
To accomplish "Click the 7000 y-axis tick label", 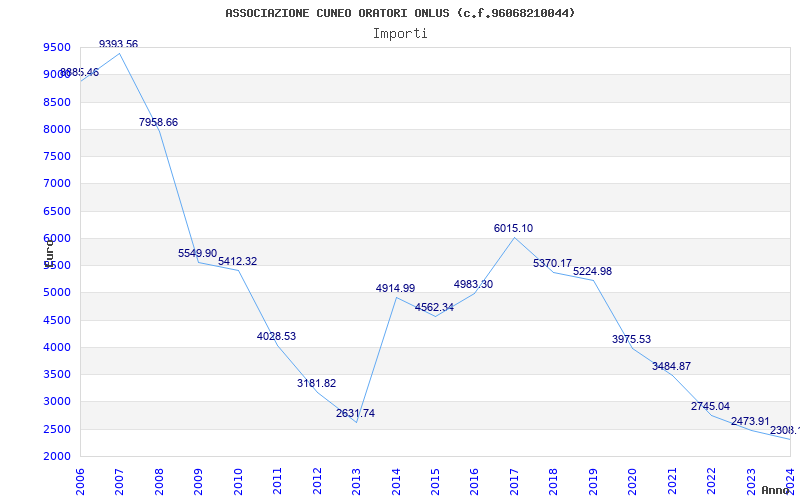I will point(57,184).
